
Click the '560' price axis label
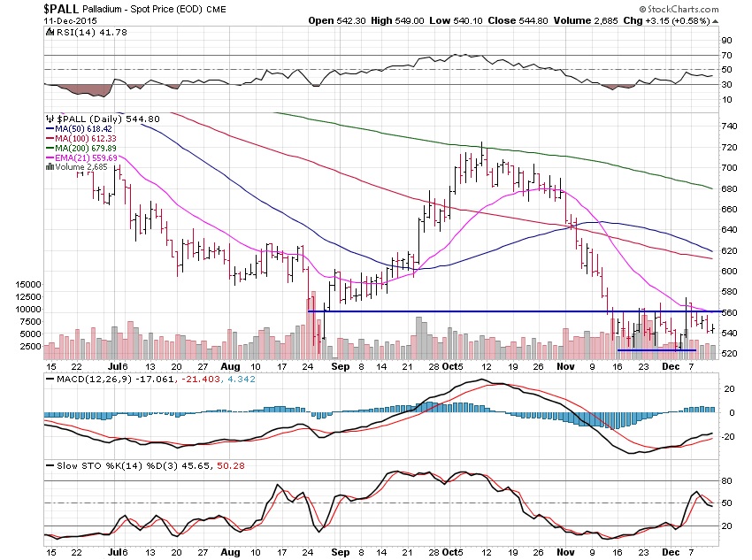[729, 312]
